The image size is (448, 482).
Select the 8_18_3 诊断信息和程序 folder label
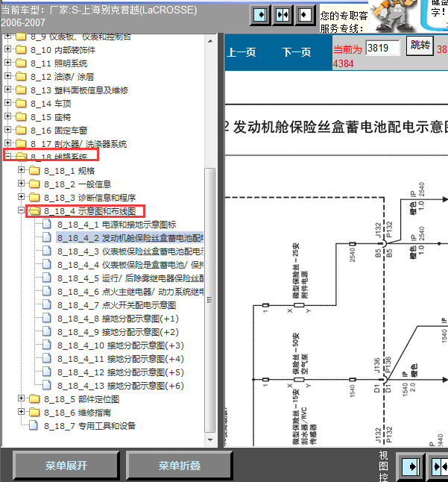point(89,198)
